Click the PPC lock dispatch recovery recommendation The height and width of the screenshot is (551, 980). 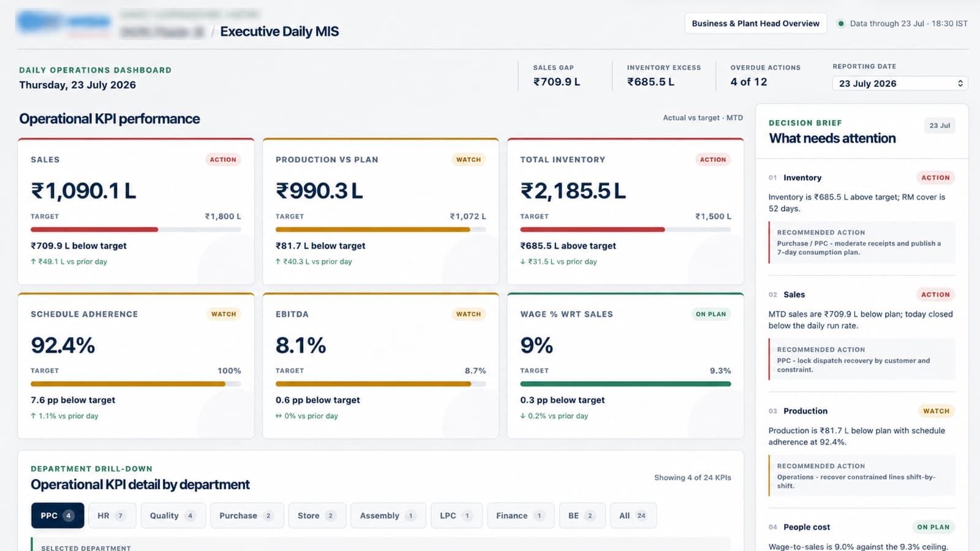(853, 365)
